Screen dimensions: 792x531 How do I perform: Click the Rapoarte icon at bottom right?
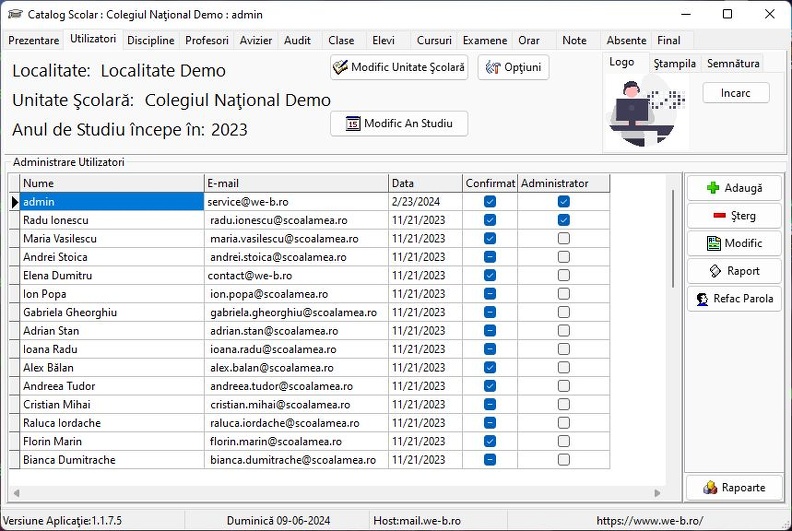click(710, 488)
